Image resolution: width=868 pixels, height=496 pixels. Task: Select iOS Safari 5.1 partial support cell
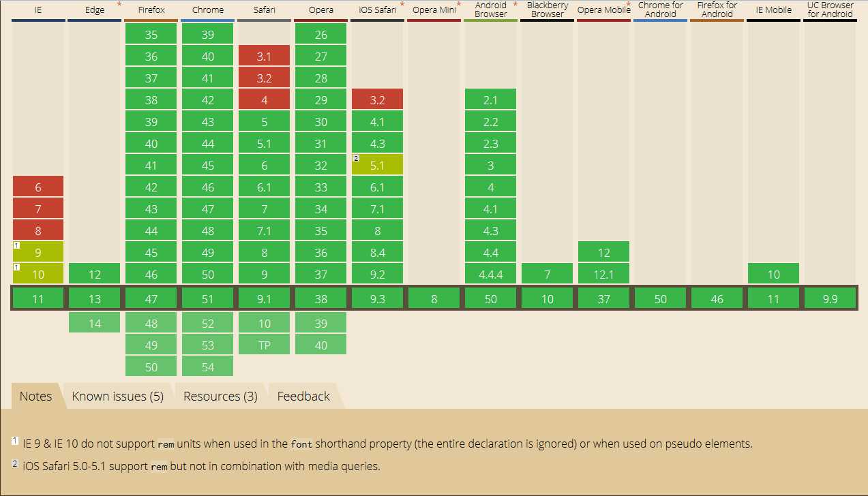click(x=378, y=166)
